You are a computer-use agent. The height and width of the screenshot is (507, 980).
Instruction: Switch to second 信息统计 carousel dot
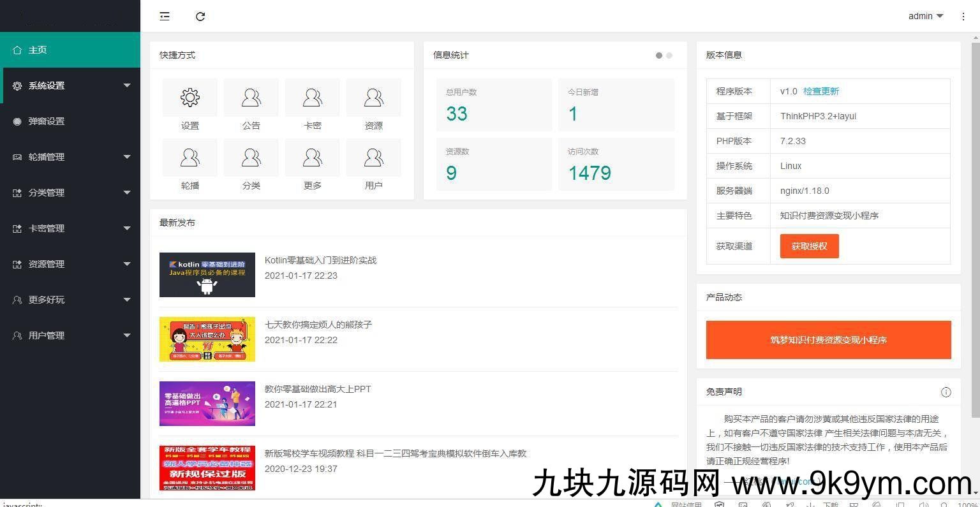pyautogui.click(x=669, y=55)
